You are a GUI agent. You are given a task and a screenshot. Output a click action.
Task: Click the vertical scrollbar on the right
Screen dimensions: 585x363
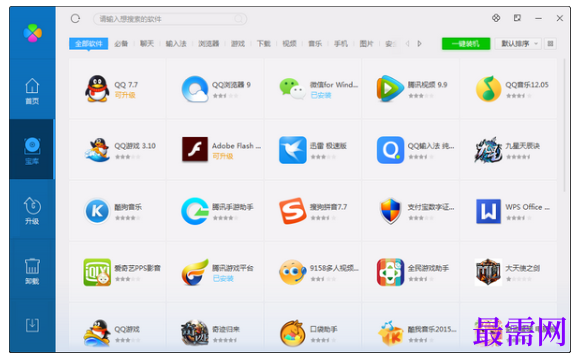(564, 125)
